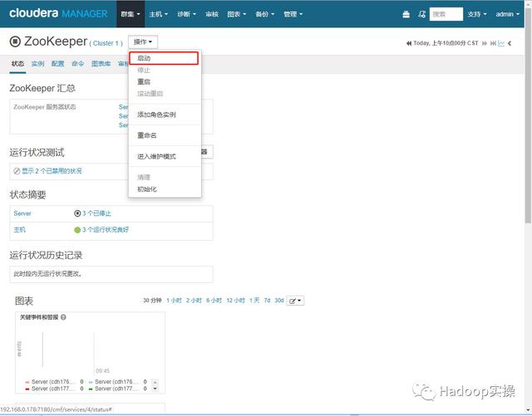532x416 pixels.
Task: Focus the 搜索 search field in navbar
Action: (446, 14)
